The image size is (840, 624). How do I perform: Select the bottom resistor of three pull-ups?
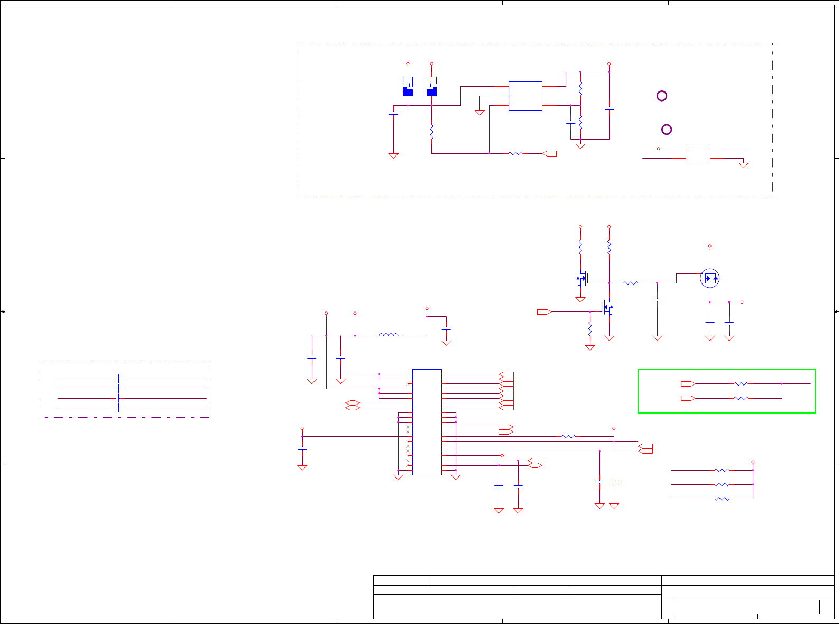722,499
